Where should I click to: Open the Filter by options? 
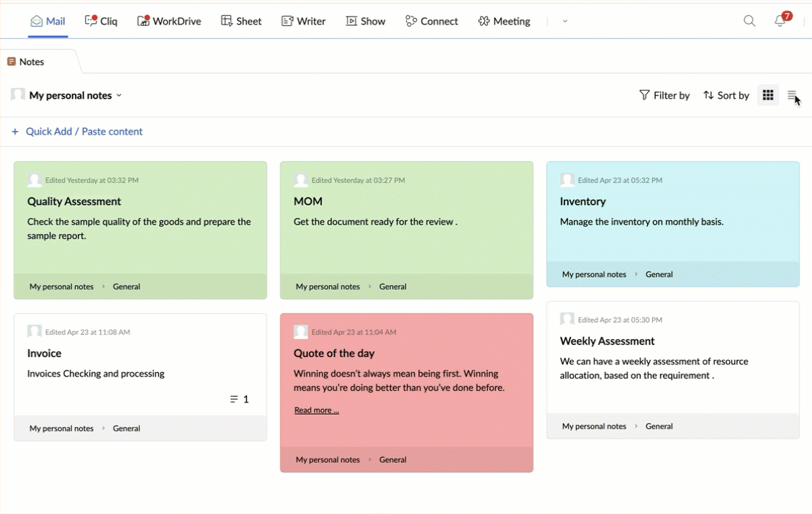[x=664, y=95]
